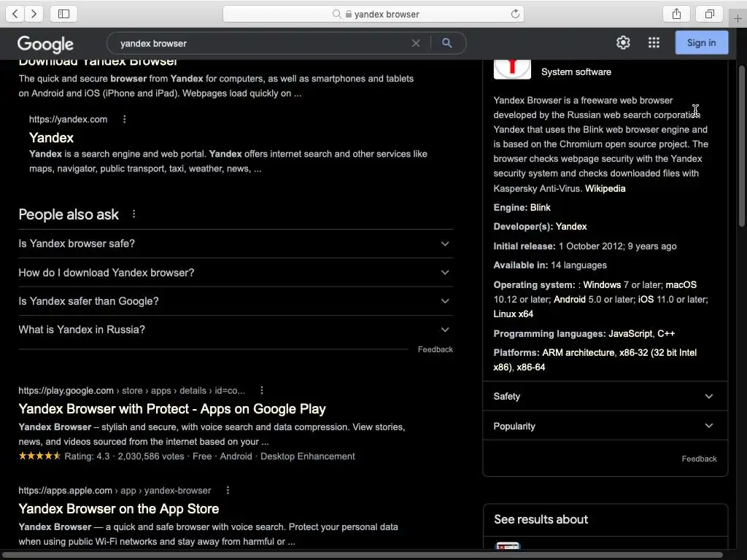Viewport: 747px width, 560px height.
Task: Open the Google apps grid icon
Action: pyautogui.click(x=654, y=43)
